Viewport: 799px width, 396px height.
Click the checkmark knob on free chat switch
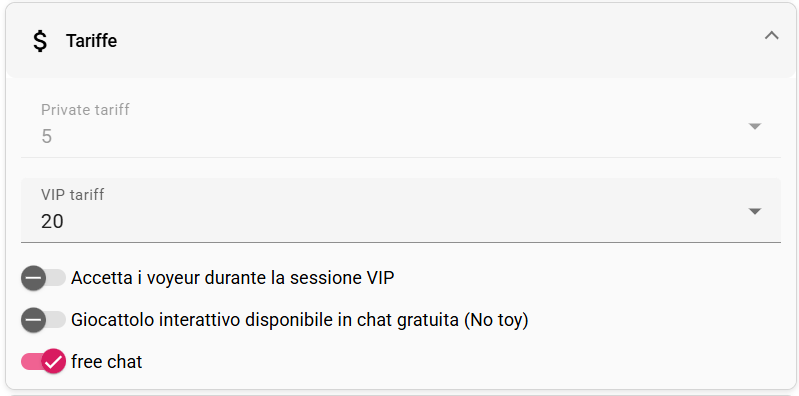(54, 362)
